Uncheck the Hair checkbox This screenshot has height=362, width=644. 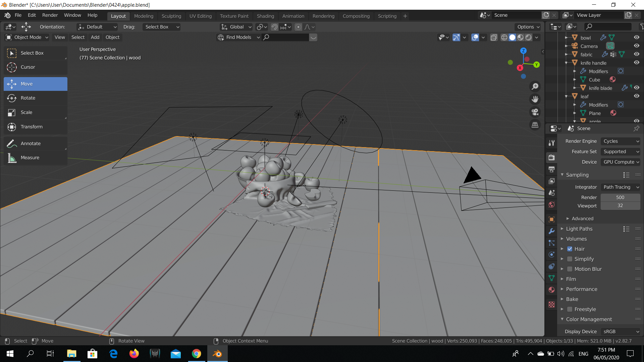click(570, 249)
